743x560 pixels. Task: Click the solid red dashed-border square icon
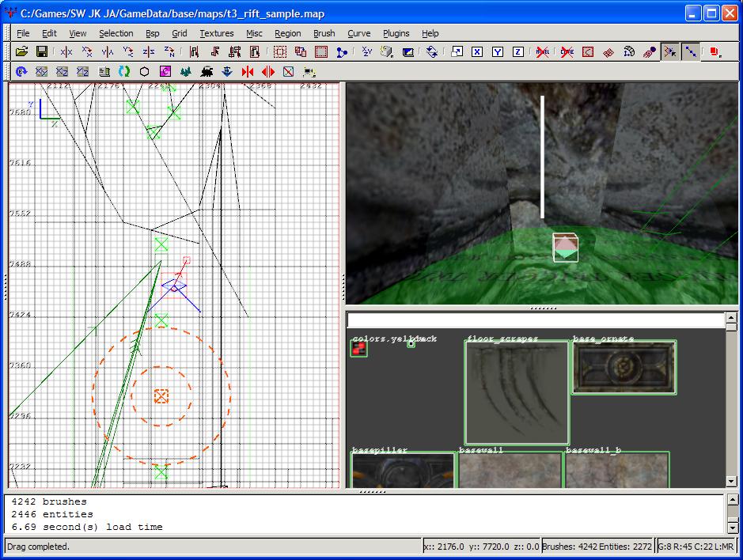321,51
